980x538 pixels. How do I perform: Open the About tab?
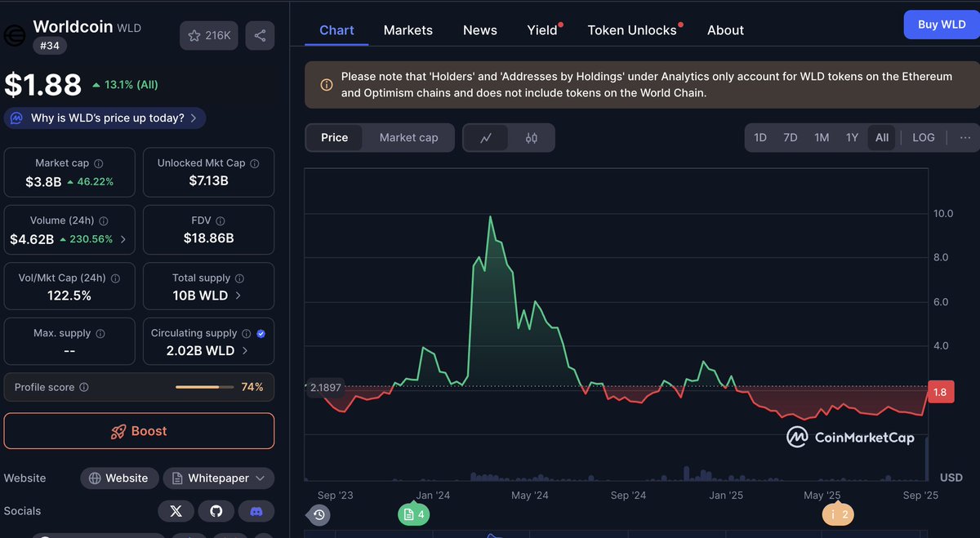pyautogui.click(x=725, y=30)
